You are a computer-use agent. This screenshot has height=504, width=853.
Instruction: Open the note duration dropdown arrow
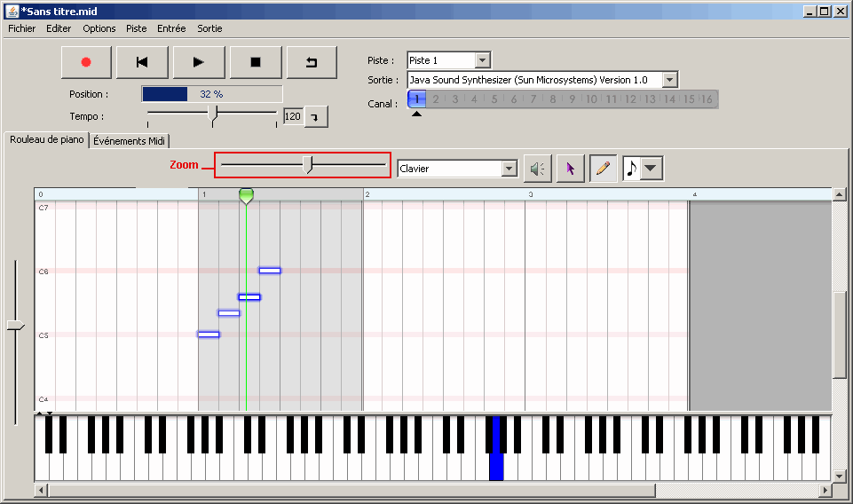click(x=652, y=169)
